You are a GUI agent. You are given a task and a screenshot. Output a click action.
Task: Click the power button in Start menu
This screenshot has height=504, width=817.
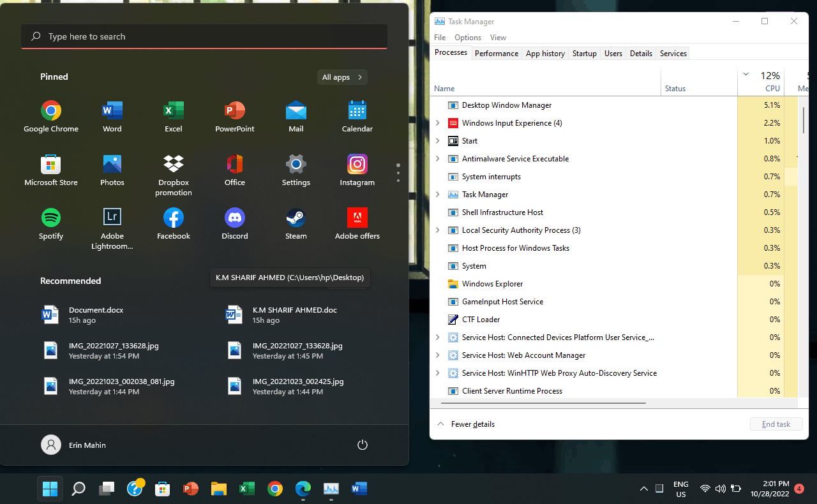(x=363, y=445)
